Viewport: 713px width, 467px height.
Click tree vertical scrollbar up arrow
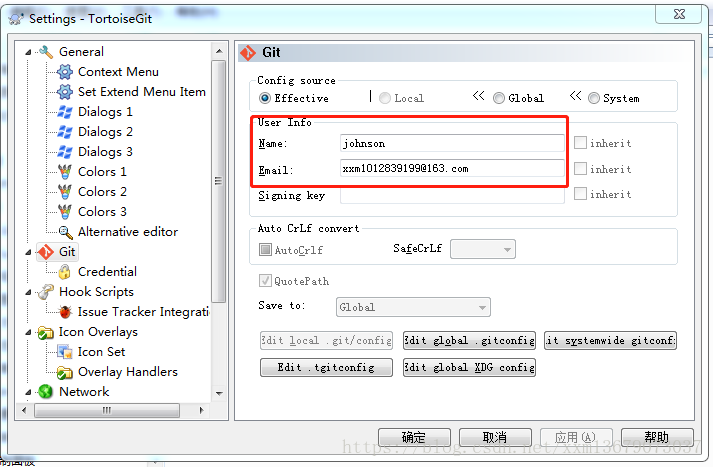pos(219,51)
